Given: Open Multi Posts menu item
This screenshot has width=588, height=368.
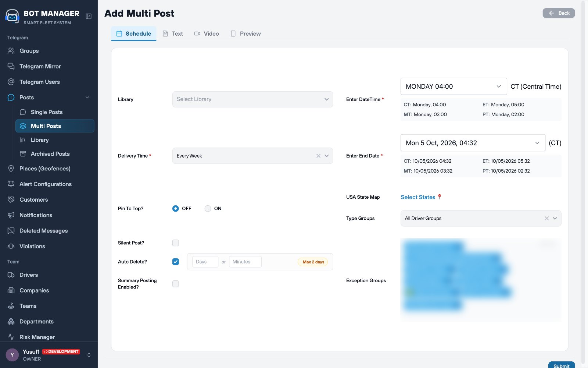Looking at the screenshot, I should point(55,126).
